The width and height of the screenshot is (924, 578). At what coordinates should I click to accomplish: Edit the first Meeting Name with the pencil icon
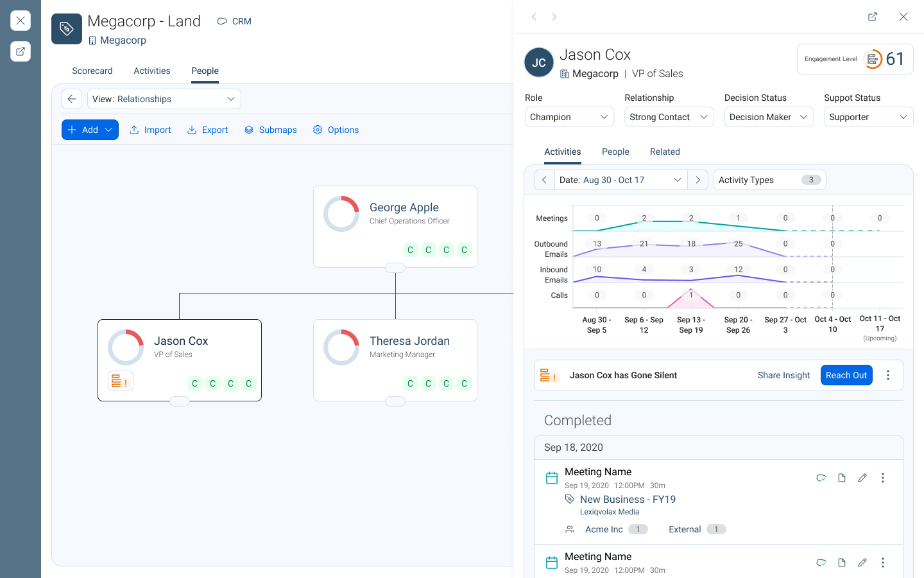pyautogui.click(x=862, y=478)
